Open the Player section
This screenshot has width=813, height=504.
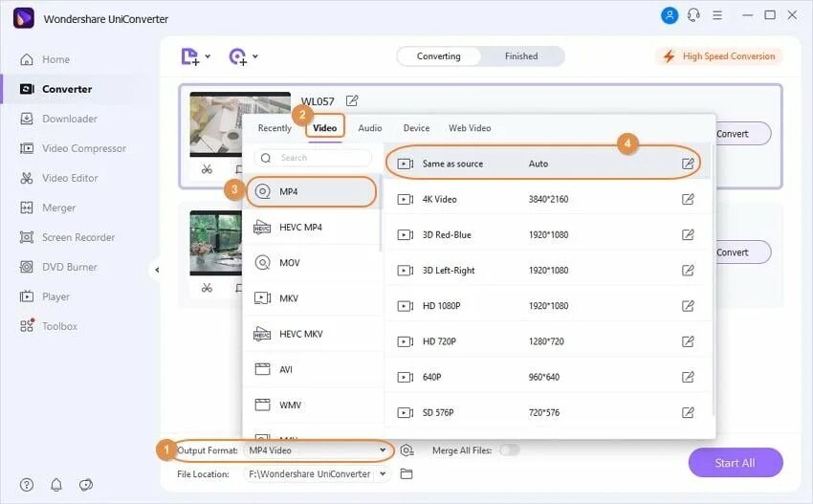click(45, 296)
